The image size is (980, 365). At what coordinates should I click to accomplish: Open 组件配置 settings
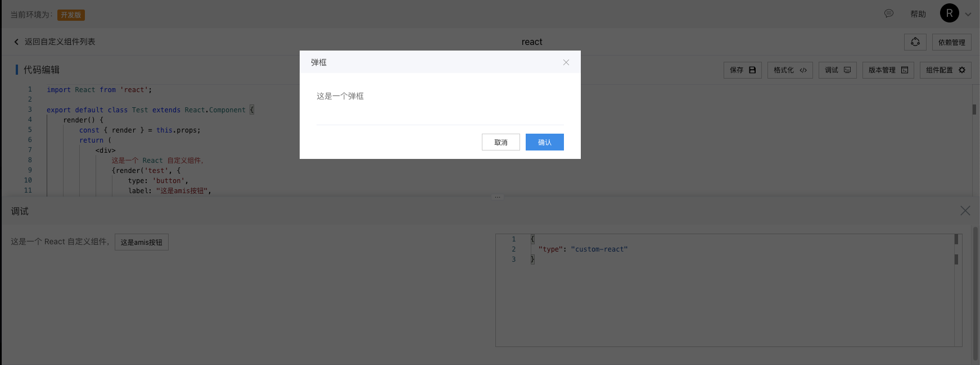point(946,70)
